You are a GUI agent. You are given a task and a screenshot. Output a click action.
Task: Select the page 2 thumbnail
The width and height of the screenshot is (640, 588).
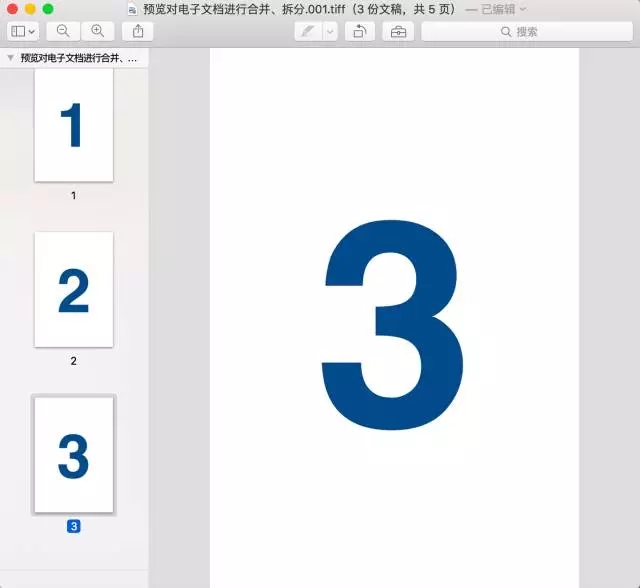[74, 290]
